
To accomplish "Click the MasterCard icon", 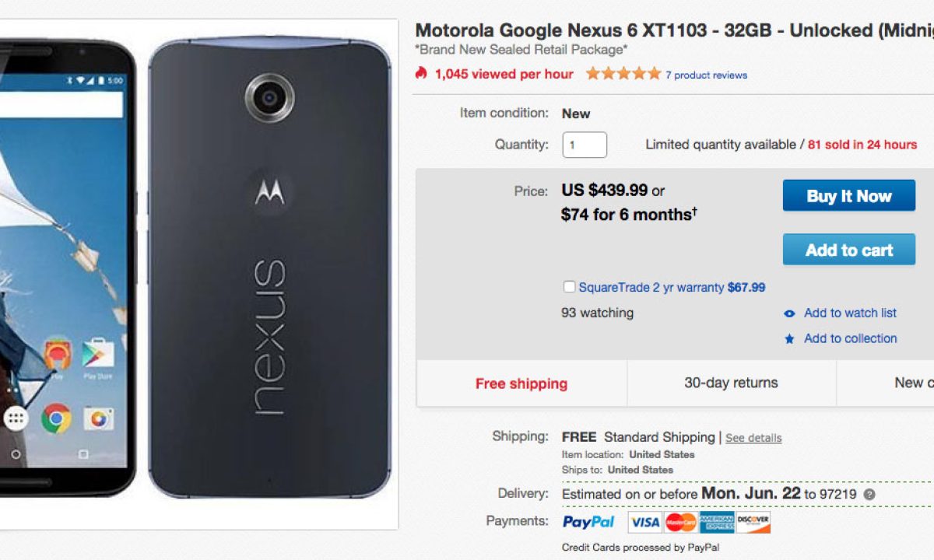I will [x=679, y=522].
